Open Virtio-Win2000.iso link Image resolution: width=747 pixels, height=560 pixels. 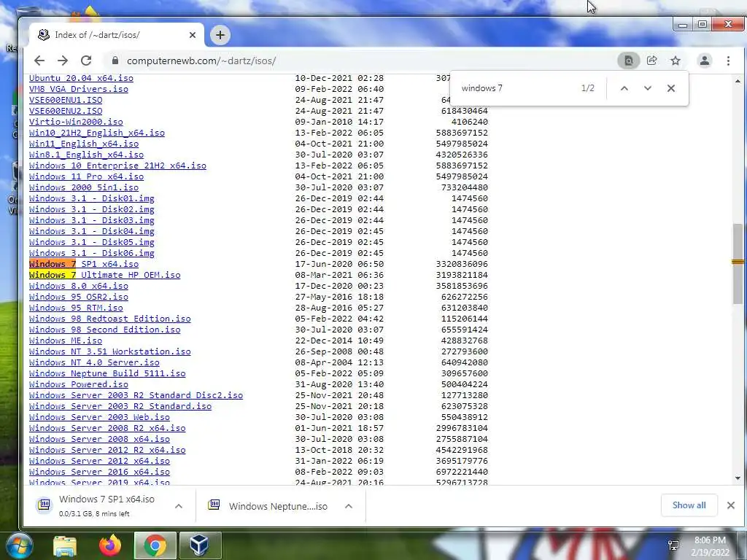[x=76, y=122]
